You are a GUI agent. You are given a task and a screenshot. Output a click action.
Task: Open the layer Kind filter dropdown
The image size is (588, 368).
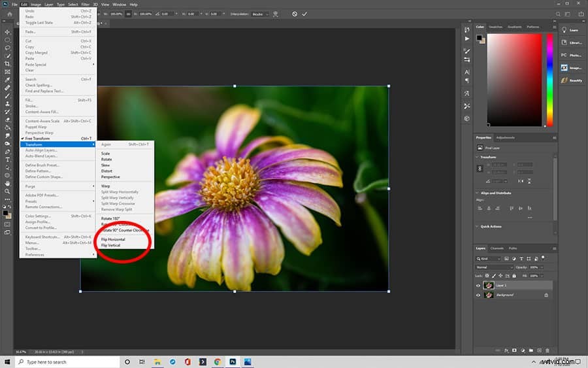(488, 259)
